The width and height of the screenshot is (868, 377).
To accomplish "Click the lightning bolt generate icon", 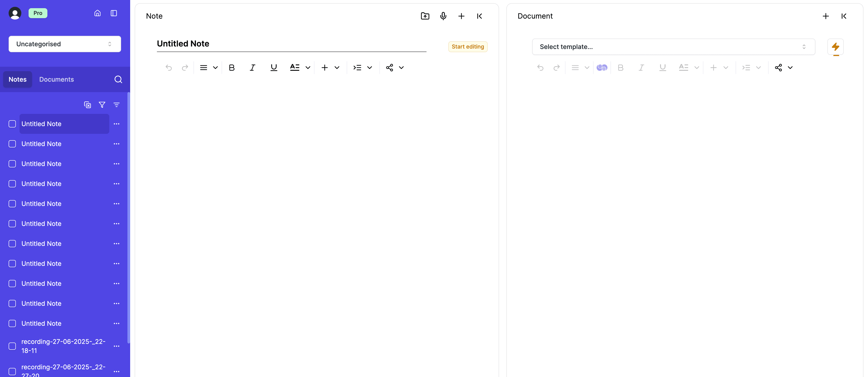I will [835, 47].
